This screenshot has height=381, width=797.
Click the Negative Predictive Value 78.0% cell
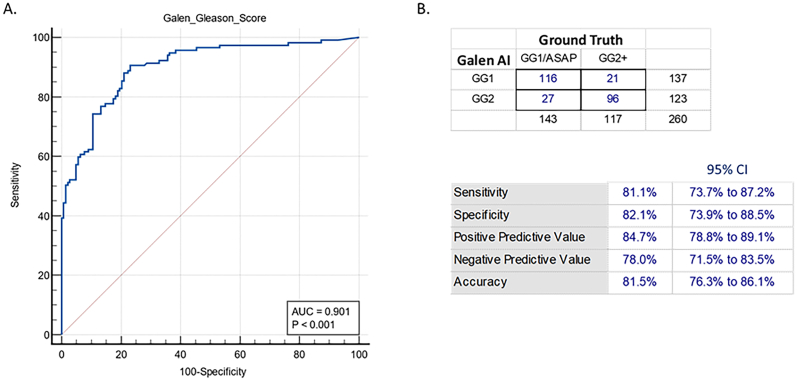[x=640, y=260]
